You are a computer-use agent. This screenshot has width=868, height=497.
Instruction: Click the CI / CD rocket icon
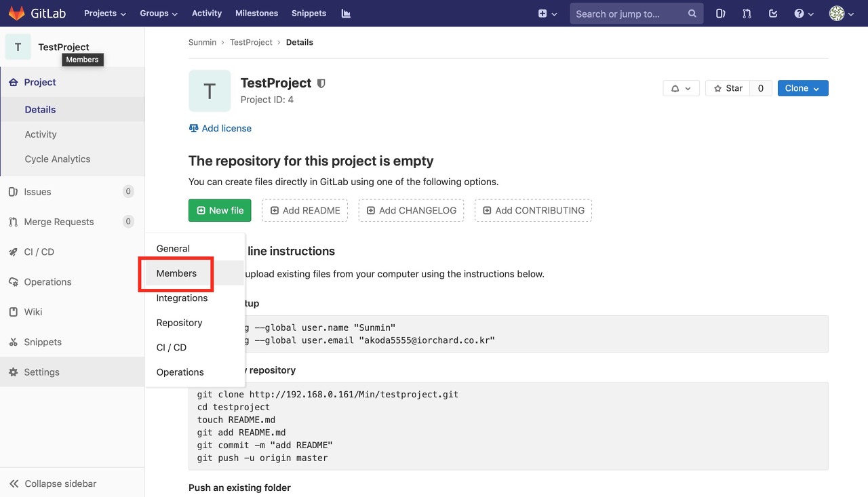tap(13, 252)
